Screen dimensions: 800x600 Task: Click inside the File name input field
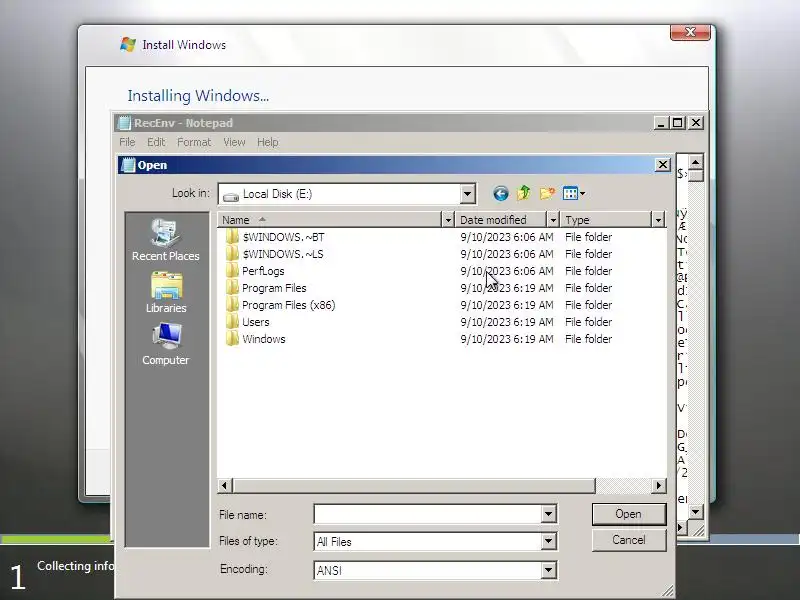pyautogui.click(x=428, y=514)
